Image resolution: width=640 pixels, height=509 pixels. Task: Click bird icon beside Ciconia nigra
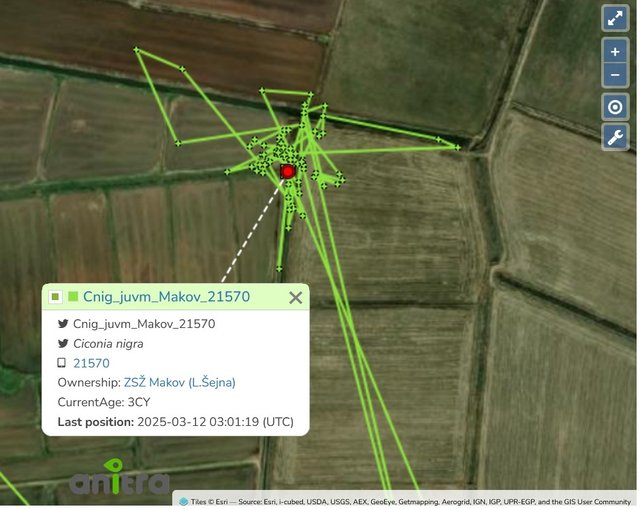click(x=63, y=343)
